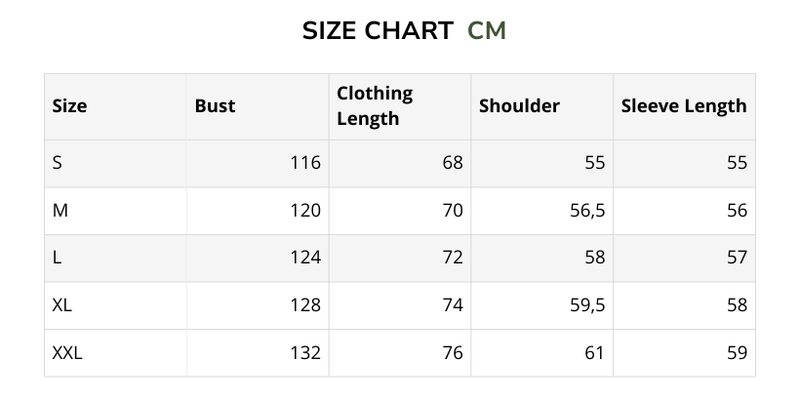This screenshot has width=800, height=401.
Task: Click clothing length value 72
Action: coord(452,258)
